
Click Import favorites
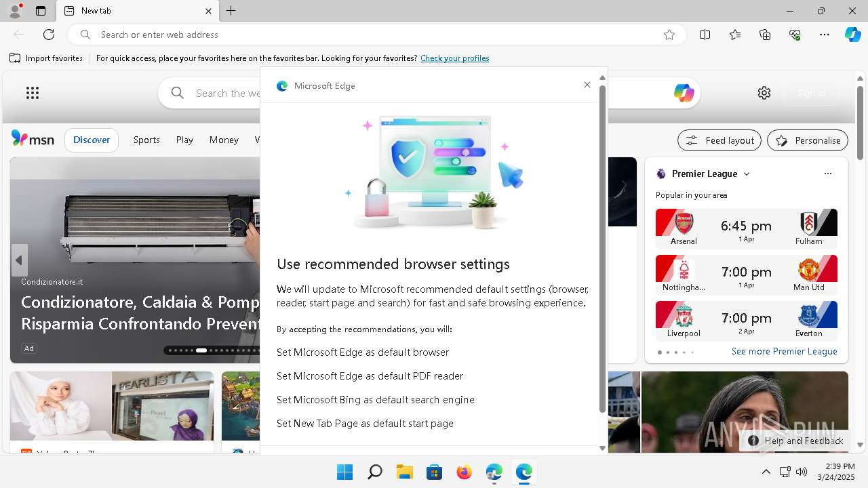coord(46,58)
